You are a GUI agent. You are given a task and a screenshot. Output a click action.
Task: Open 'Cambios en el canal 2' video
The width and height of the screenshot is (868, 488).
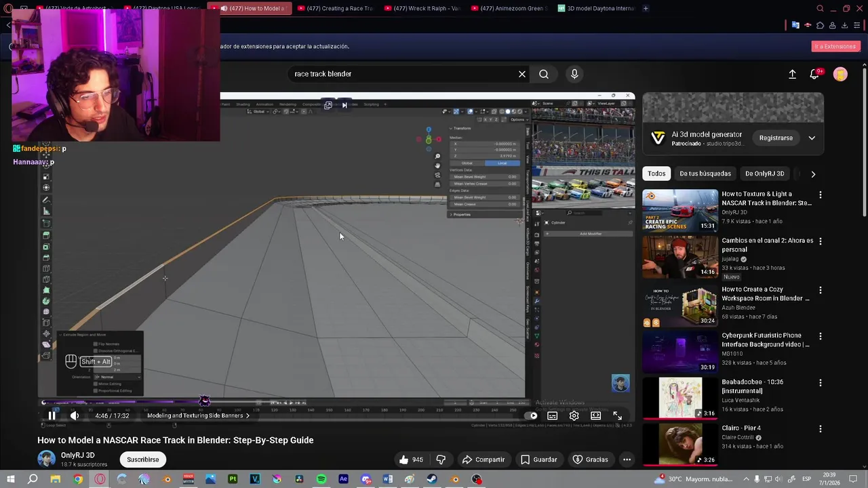pos(680,257)
